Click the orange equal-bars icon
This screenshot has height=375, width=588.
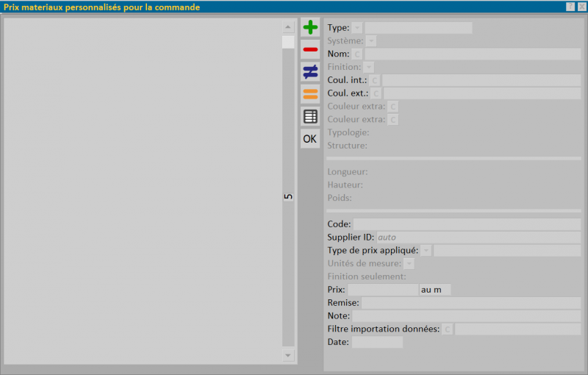click(x=310, y=94)
